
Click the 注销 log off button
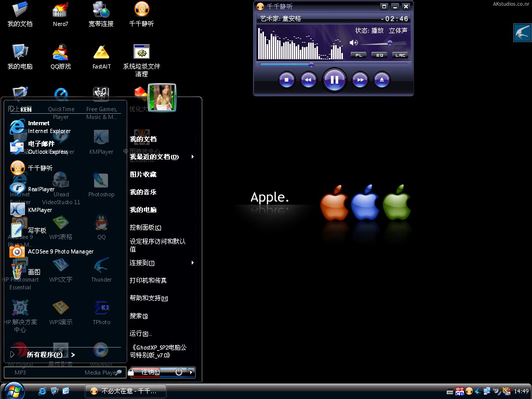click(x=150, y=372)
